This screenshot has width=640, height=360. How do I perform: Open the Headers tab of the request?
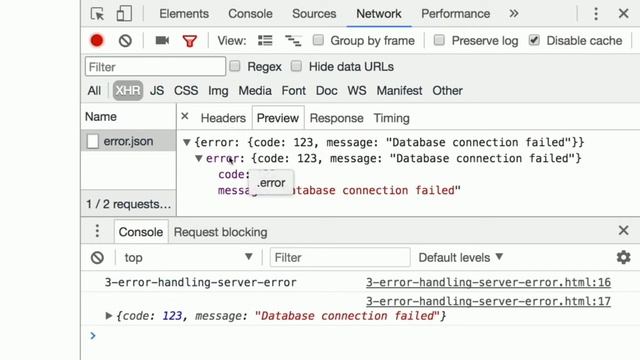pyautogui.click(x=223, y=118)
